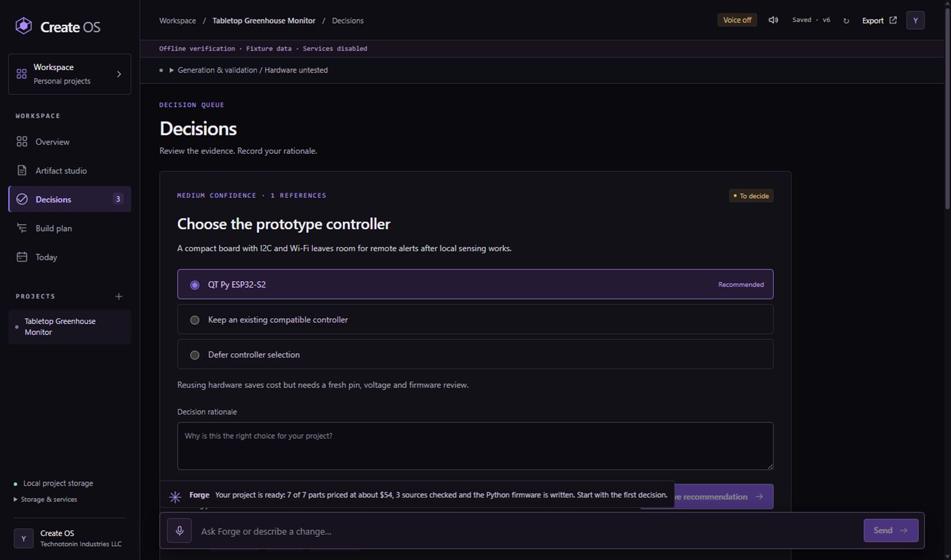Click the Decision rationale text area
This screenshot has height=560, width=951.
[475, 446]
